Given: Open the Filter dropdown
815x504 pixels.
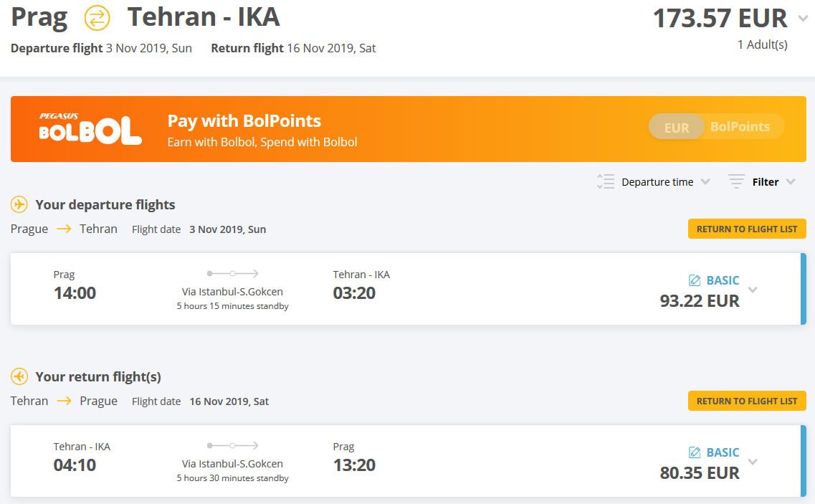Looking at the screenshot, I should (x=774, y=182).
